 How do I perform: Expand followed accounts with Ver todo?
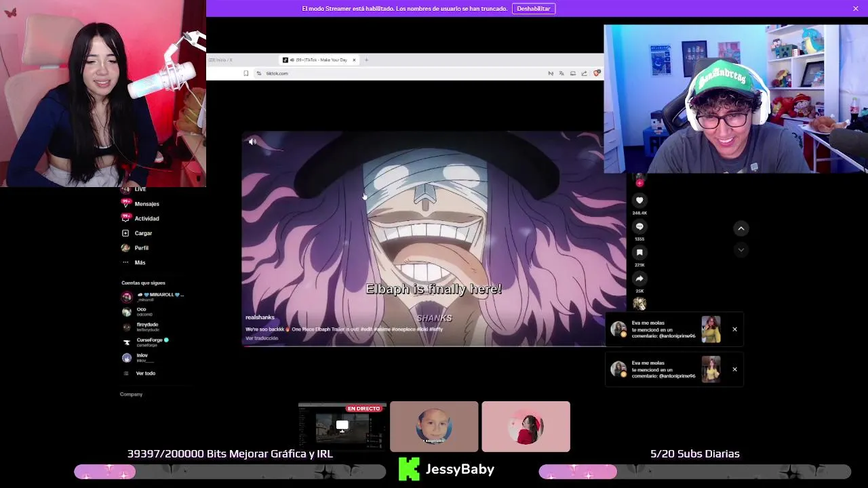pyautogui.click(x=140, y=373)
